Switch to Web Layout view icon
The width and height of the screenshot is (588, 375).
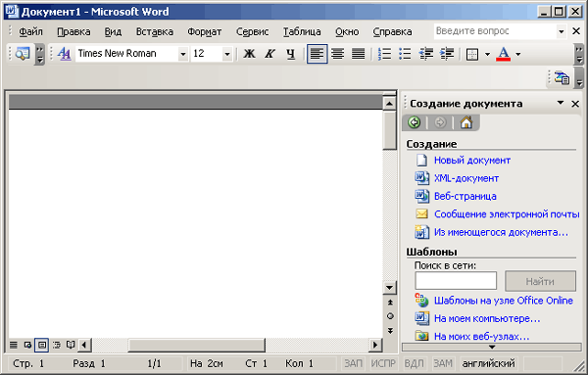tap(27, 345)
